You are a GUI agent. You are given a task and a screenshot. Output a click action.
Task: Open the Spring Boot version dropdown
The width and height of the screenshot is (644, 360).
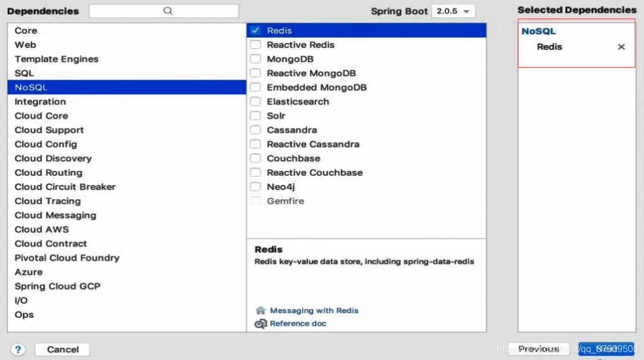click(454, 11)
